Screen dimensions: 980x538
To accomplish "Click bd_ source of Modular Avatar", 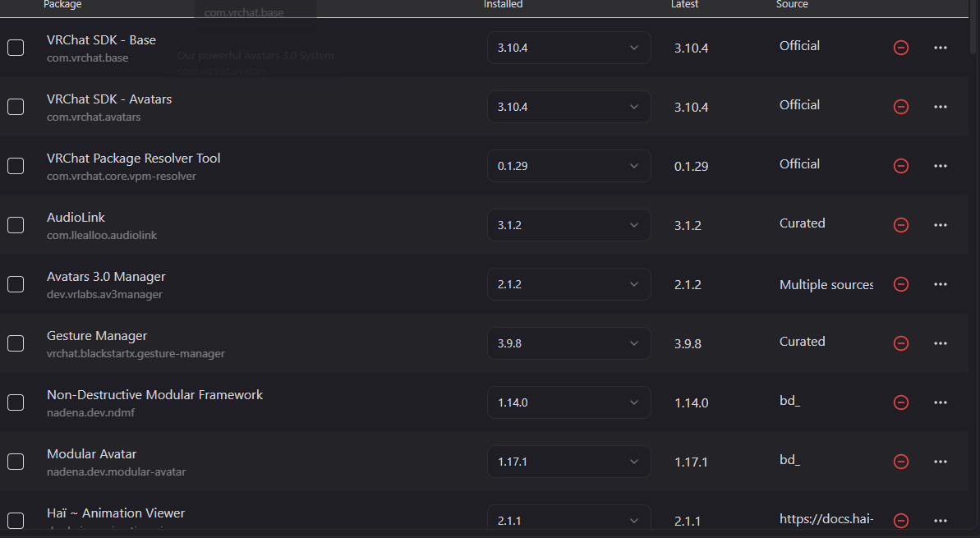I will pos(789,460).
